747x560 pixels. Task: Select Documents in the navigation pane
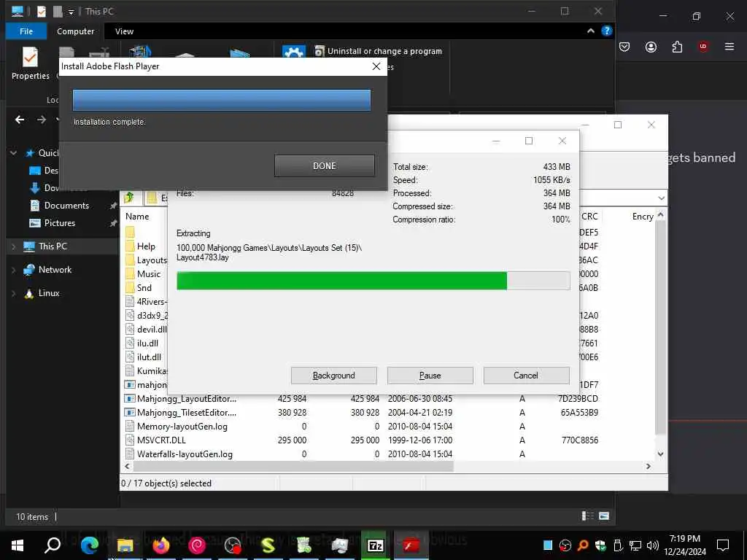[x=66, y=205]
